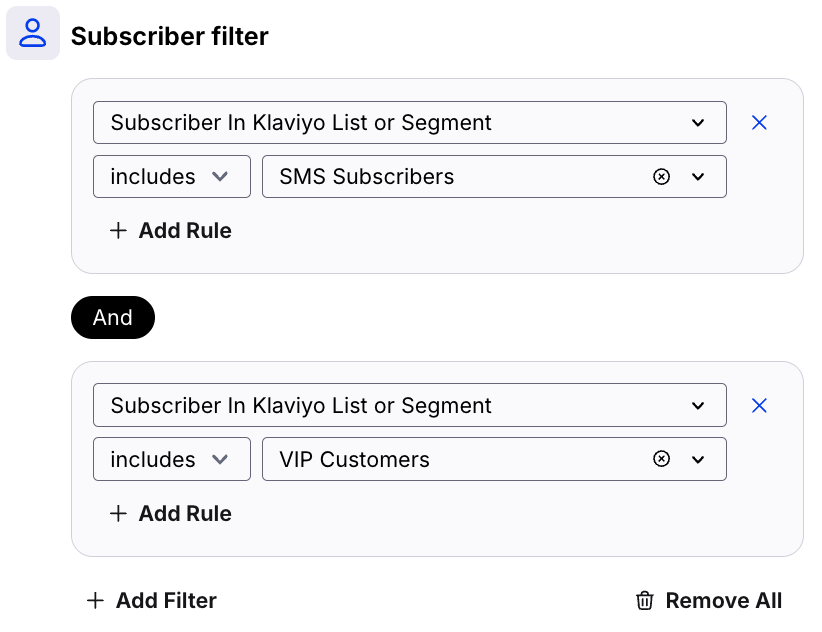Remove the first filter group with X
This screenshot has height=632, width=822.
click(759, 122)
